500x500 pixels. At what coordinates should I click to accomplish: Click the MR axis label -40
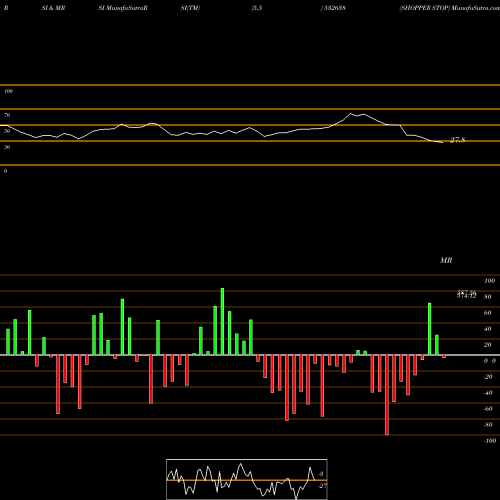pos(488,393)
